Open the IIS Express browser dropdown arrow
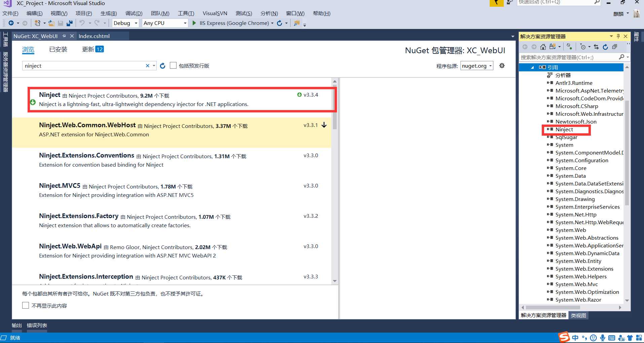 (272, 23)
